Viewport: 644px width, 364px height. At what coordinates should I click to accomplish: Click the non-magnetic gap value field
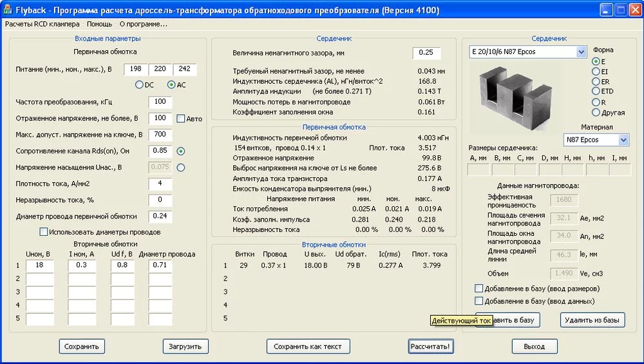click(426, 53)
